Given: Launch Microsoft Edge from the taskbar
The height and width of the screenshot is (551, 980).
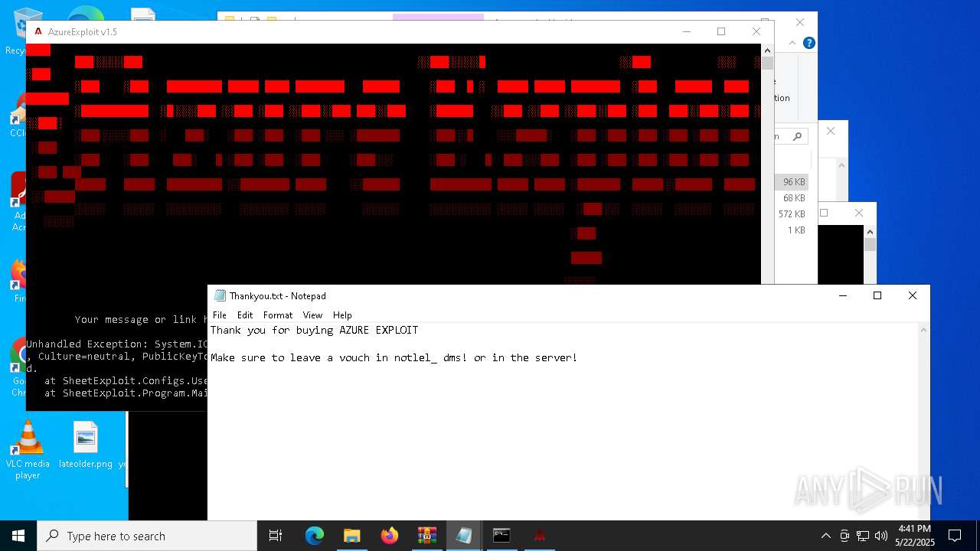Looking at the screenshot, I should 315,536.
